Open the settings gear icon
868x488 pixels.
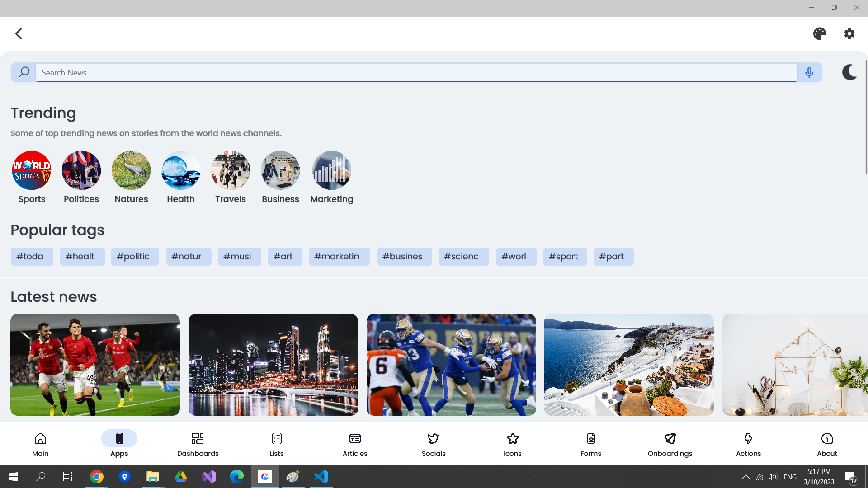coord(849,34)
